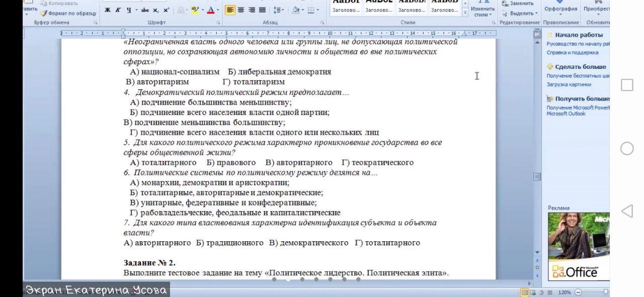Click the Сделать больше heading

(581, 67)
